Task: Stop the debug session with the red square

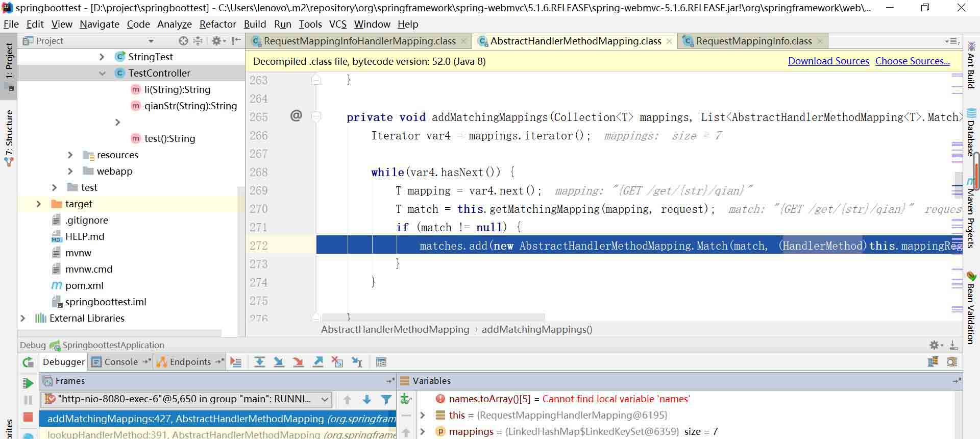Action: coord(28,417)
